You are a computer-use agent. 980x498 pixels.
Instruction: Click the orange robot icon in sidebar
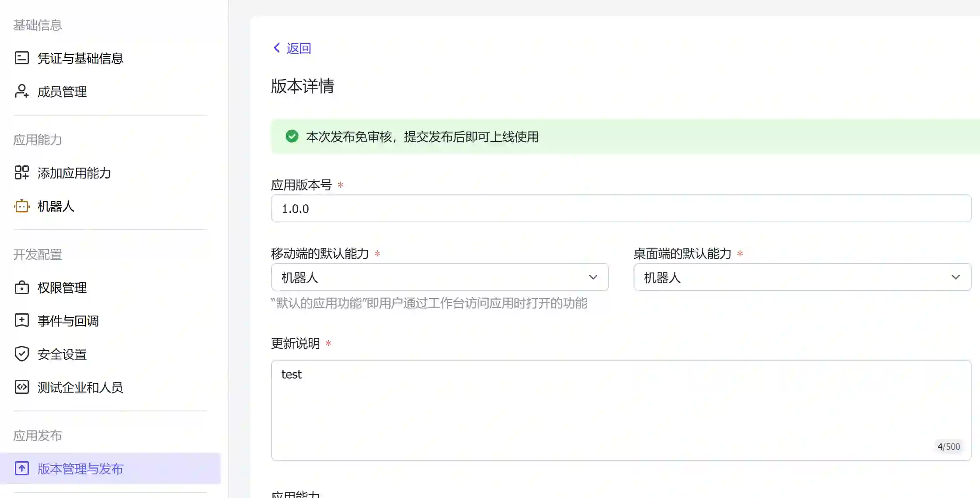click(x=21, y=206)
